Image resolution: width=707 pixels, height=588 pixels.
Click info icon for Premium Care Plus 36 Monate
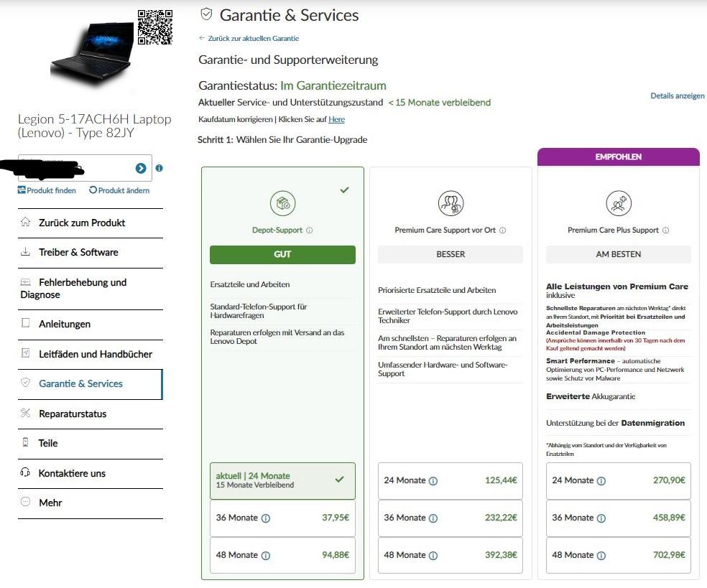(601, 518)
